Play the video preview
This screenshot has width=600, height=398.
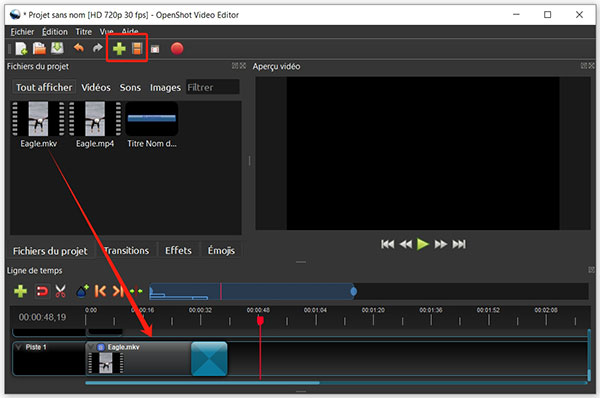(422, 244)
